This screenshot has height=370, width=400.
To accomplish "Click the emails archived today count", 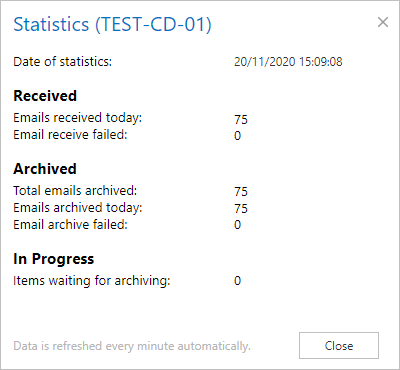I will pos(241,209).
